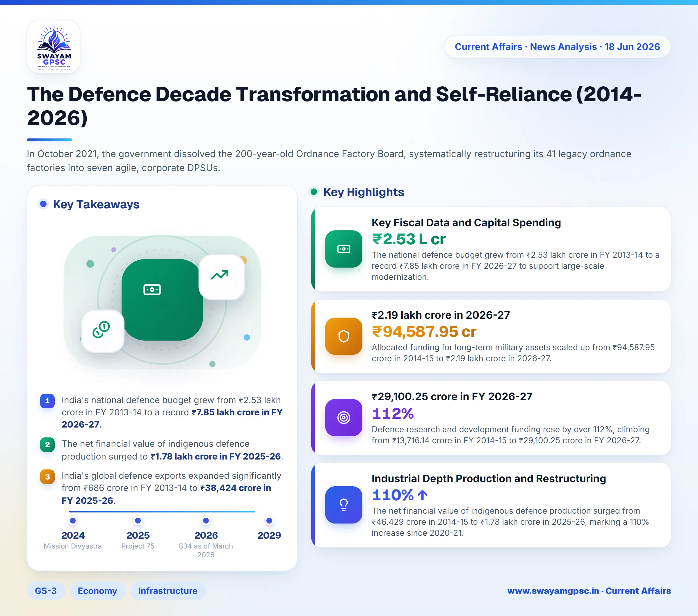The width and height of the screenshot is (698, 616).
Task: Select the 2029 timeline dot
Action: tap(269, 521)
